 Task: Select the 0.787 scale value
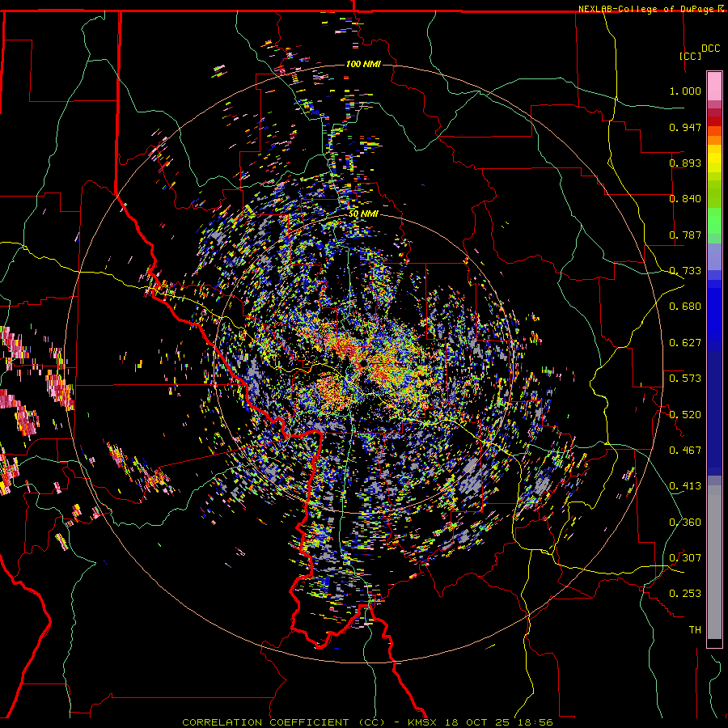point(685,235)
